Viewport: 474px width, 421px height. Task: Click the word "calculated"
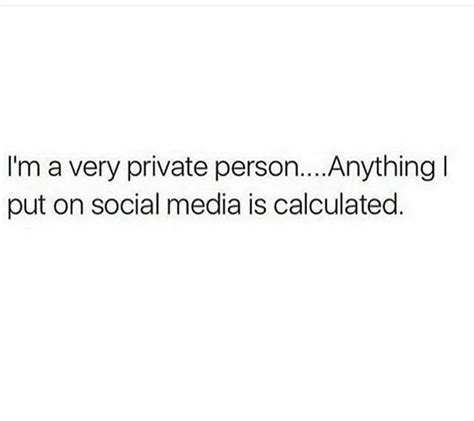pos(332,204)
